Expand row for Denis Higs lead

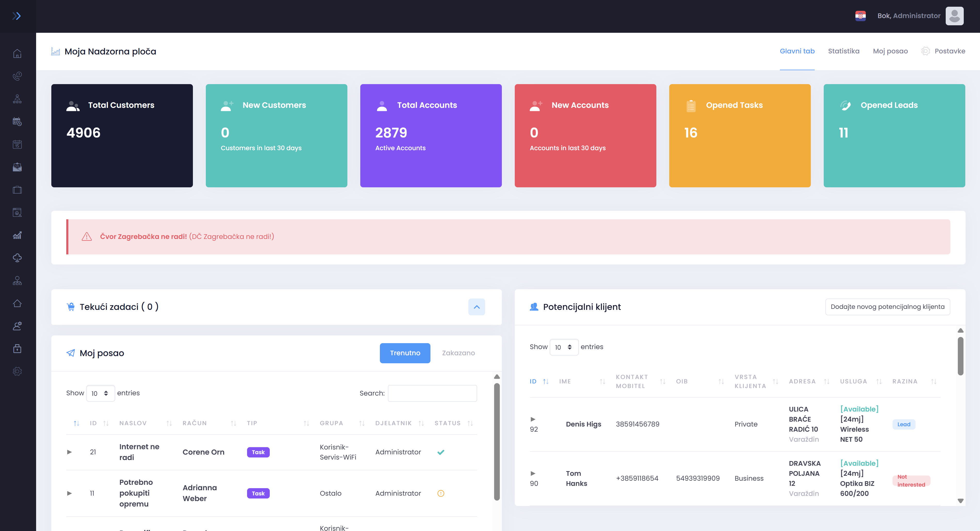pyautogui.click(x=533, y=419)
